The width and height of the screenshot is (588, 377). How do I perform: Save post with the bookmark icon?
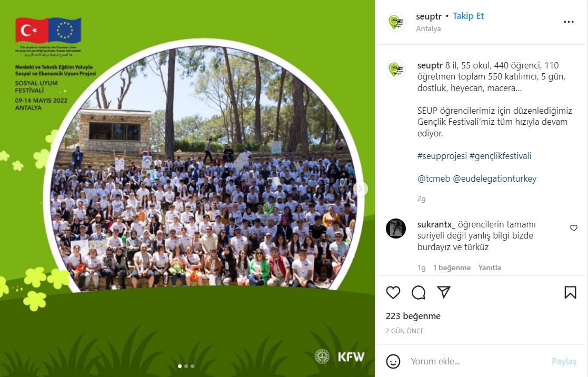coord(570,292)
